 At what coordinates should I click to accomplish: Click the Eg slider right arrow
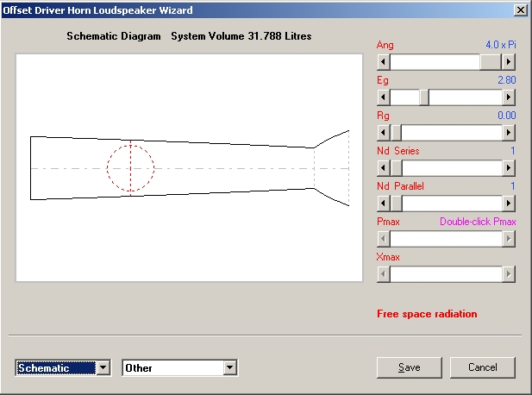pyautogui.click(x=508, y=97)
